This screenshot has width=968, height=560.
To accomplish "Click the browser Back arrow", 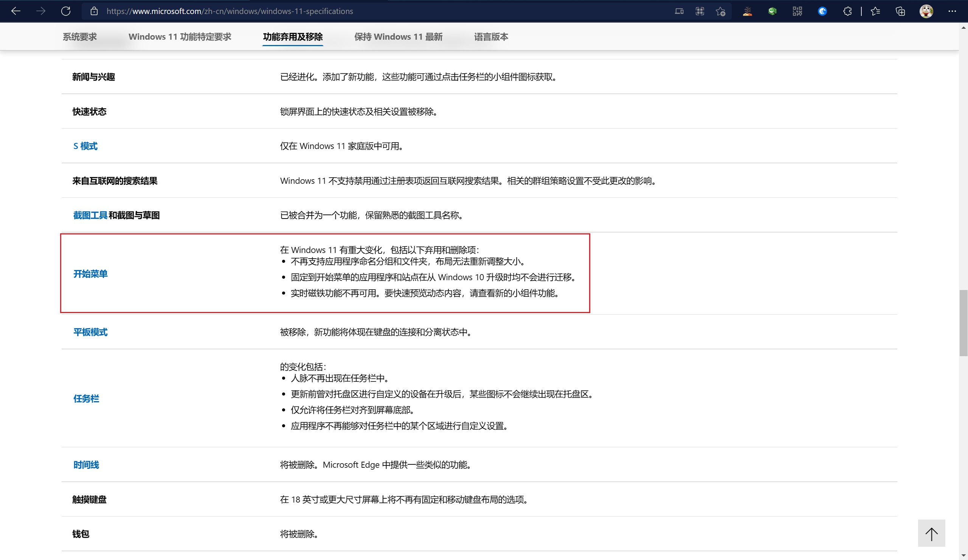I will pyautogui.click(x=16, y=11).
